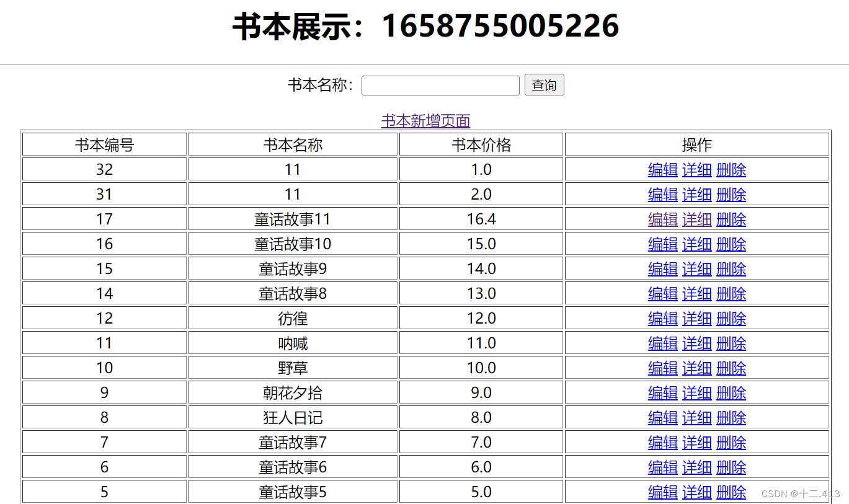Viewport: 849px width, 504px height.
Task: Edit the 朝花夕拾 book row
Action: point(663,393)
